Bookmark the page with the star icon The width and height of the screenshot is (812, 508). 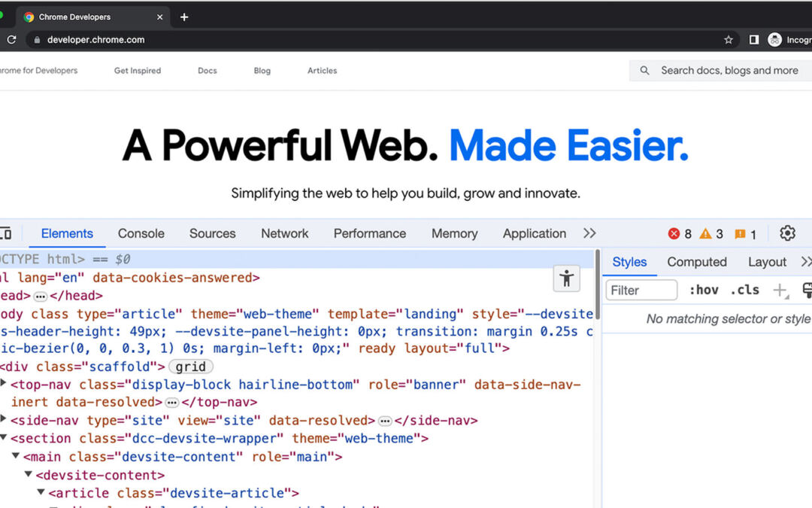pyautogui.click(x=729, y=39)
